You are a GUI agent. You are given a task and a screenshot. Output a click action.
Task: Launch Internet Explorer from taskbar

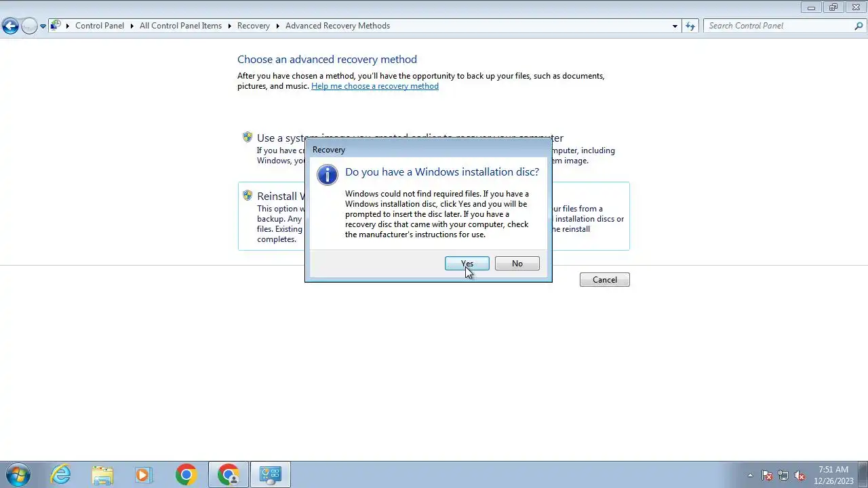pos(61,474)
